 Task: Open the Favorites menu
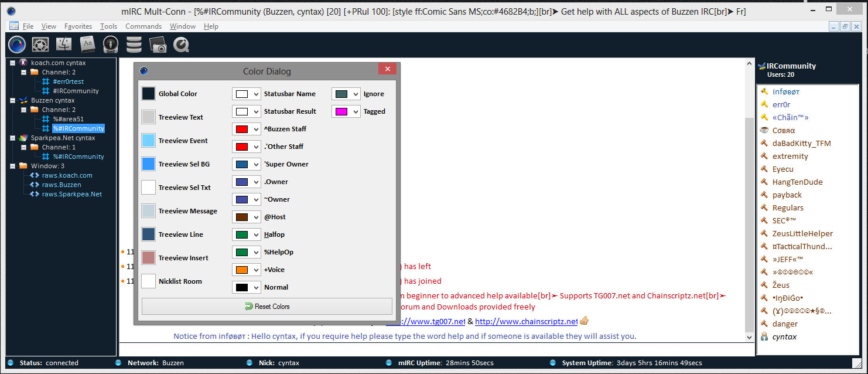click(78, 26)
